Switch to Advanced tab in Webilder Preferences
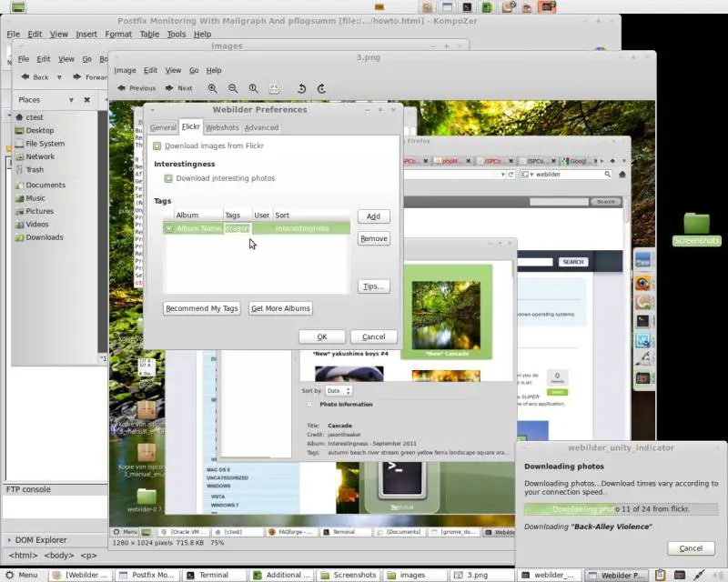728x582 pixels. (261, 127)
